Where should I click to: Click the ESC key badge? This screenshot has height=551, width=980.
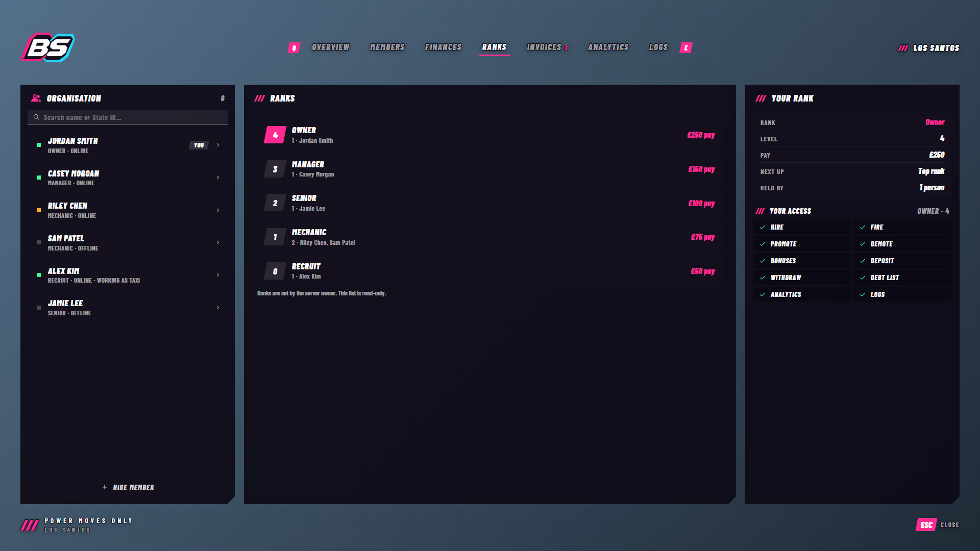(926, 525)
